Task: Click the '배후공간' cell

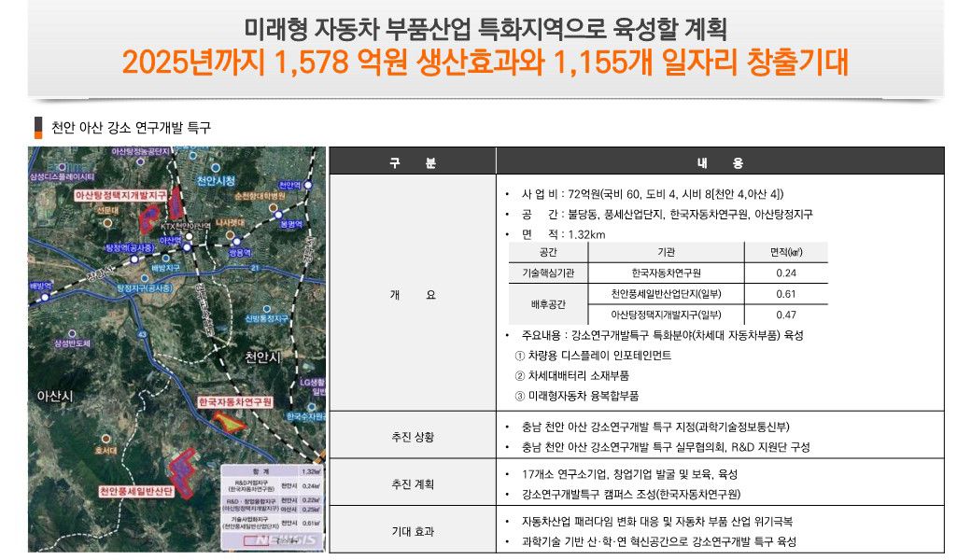Action: [x=548, y=304]
